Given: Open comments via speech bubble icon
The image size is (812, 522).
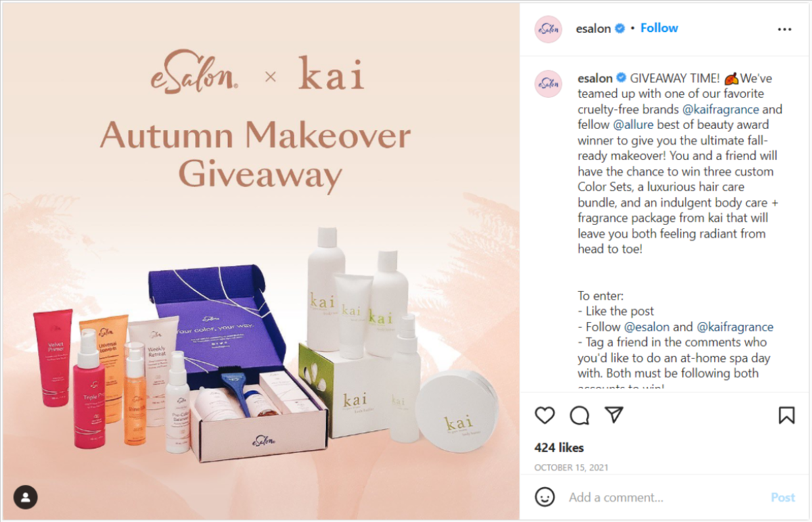Looking at the screenshot, I should [579, 415].
